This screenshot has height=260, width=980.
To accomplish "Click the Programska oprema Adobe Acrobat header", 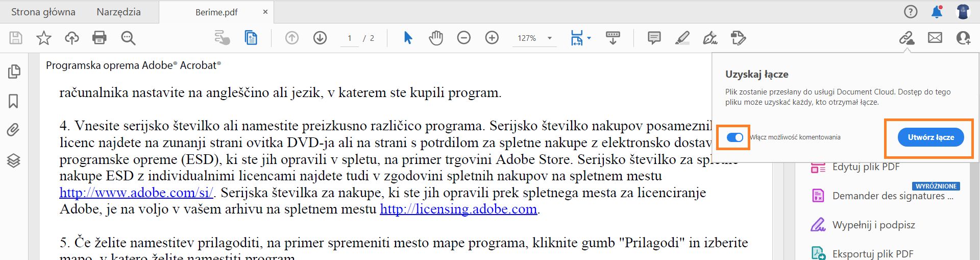I will click(x=133, y=65).
